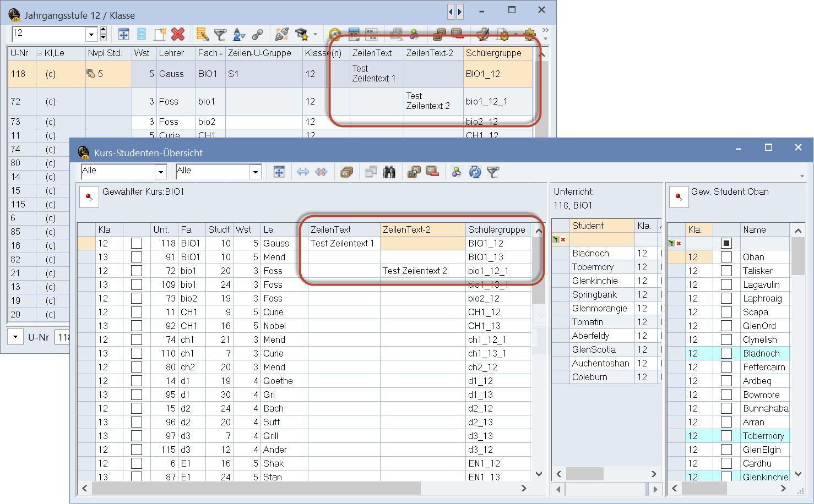
Task: Select the Gauss teacher cell in lesson 118 row
Action: pyautogui.click(x=285, y=243)
